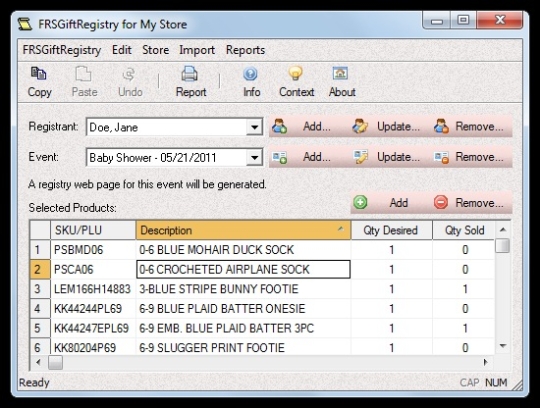The height and width of the screenshot is (408, 540).
Task: Click the Copy toolbar icon
Action: 39,74
